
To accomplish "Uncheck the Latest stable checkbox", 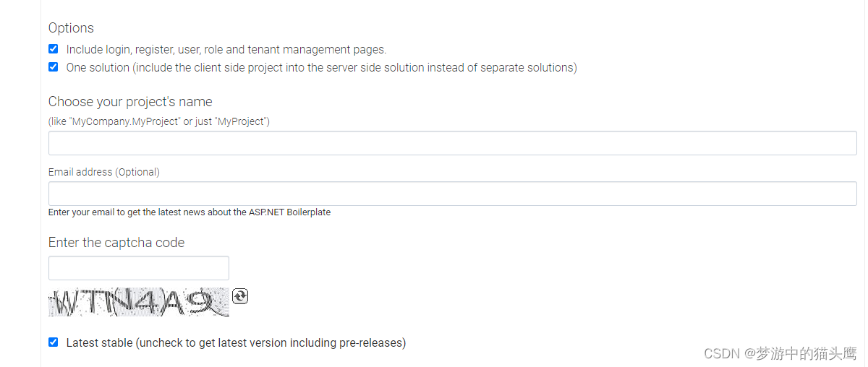I will coord(53,342).
